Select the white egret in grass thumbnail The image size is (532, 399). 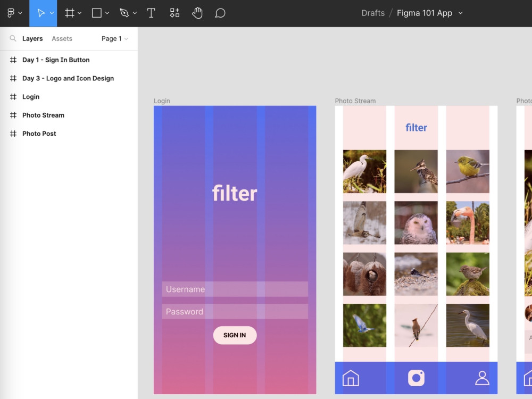tap(364, 171)
